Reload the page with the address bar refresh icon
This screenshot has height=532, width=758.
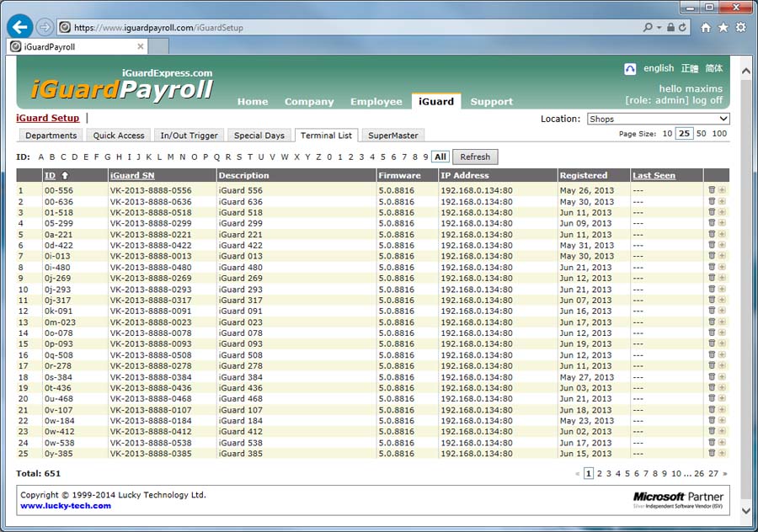click(x=682, y=28)
